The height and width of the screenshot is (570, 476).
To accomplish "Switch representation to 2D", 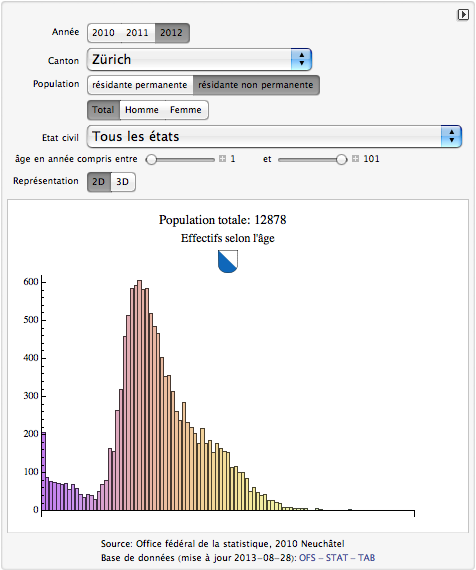I will tap(99, 182).
